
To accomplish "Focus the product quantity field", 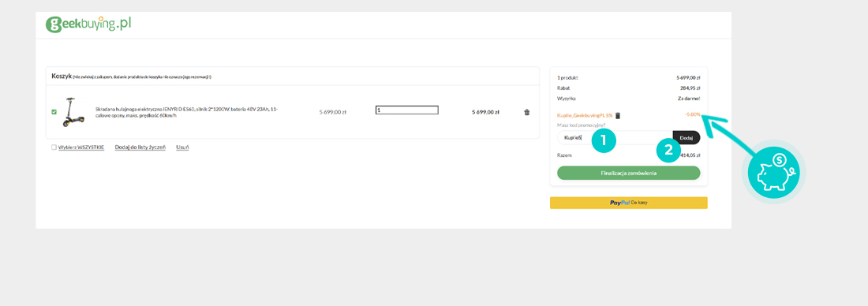I will point(407,110).
